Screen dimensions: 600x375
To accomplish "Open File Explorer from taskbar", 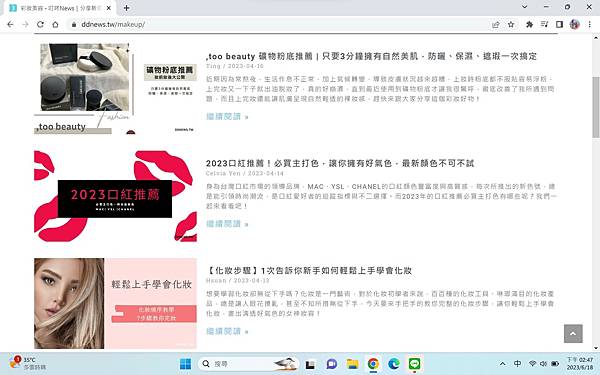I will point(352,364).
